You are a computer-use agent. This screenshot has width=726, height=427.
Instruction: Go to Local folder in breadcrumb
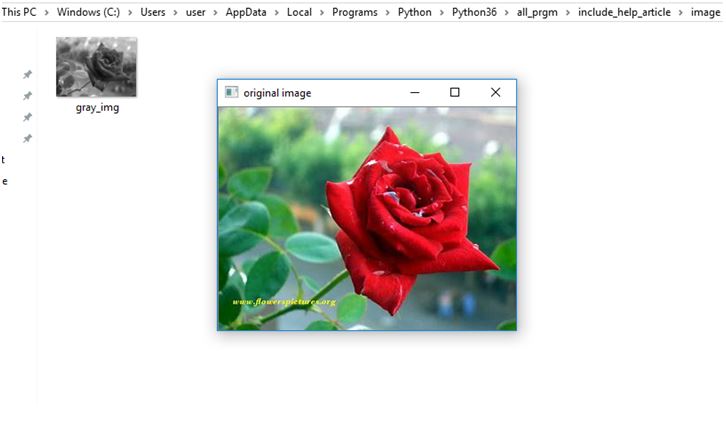pyautogui.click(x=299, y=12)
